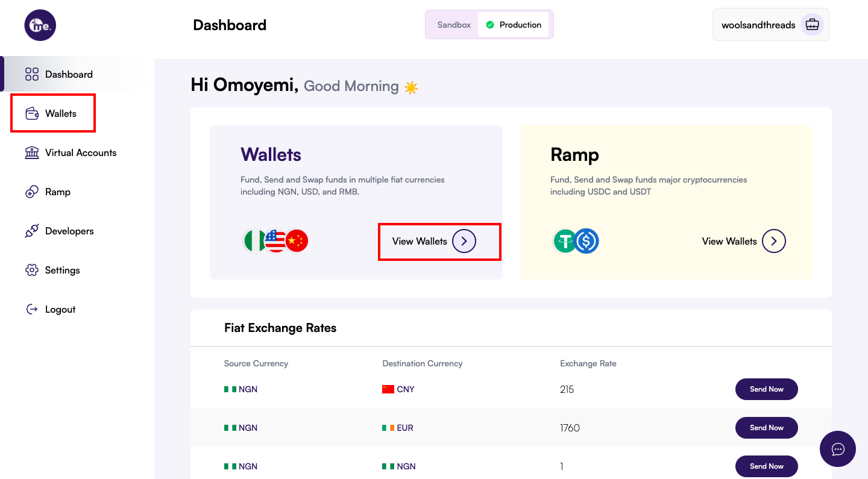Click the briefcase icon next to woolsandthreads

coord(812,24)
